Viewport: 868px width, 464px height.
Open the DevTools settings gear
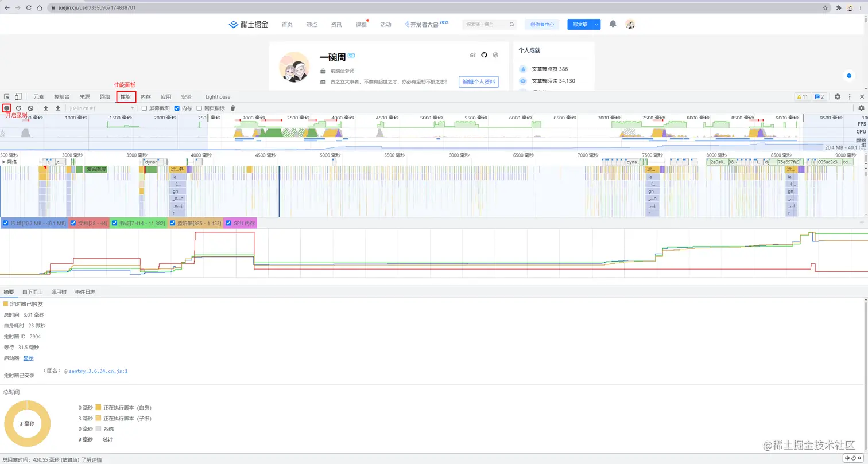pyautogui.click(x=838, y=96)
